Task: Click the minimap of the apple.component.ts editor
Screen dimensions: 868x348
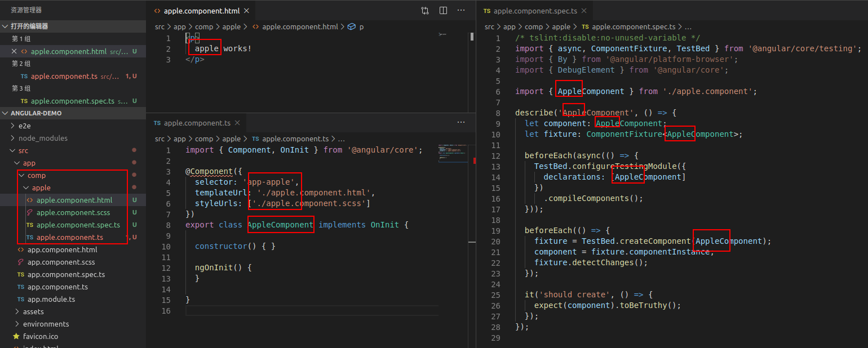Action: tap(452, 153)
